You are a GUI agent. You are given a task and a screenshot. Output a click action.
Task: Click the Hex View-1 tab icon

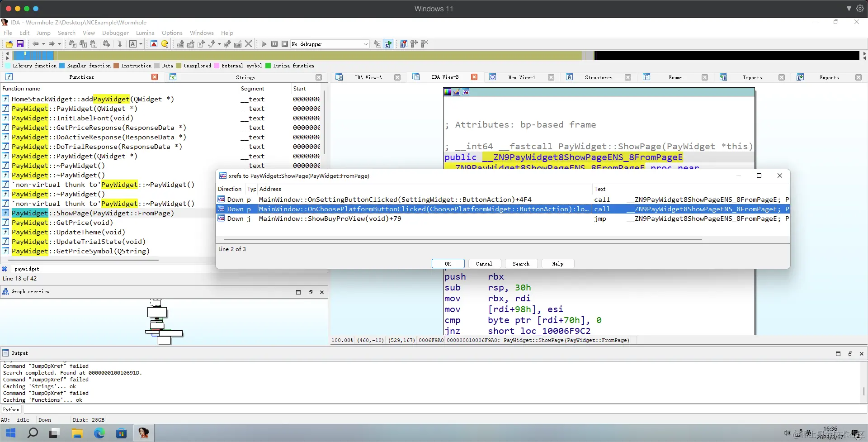[x=493, y=77]
